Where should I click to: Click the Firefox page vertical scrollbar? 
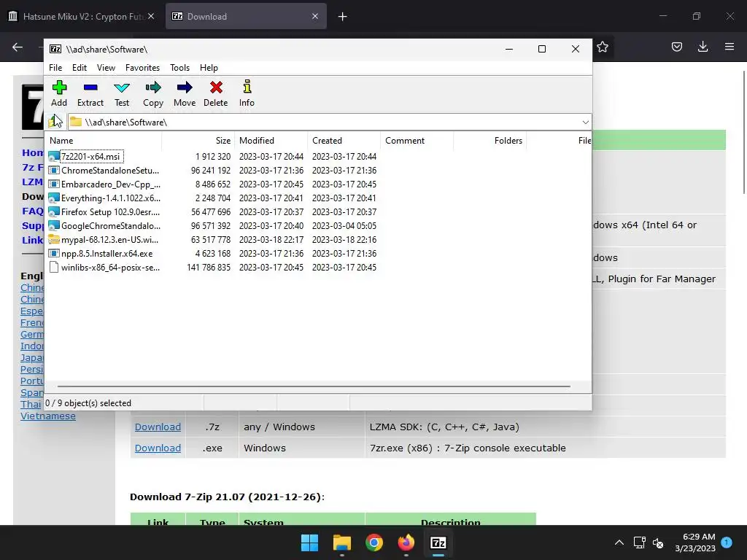click(x=744, y=133)
